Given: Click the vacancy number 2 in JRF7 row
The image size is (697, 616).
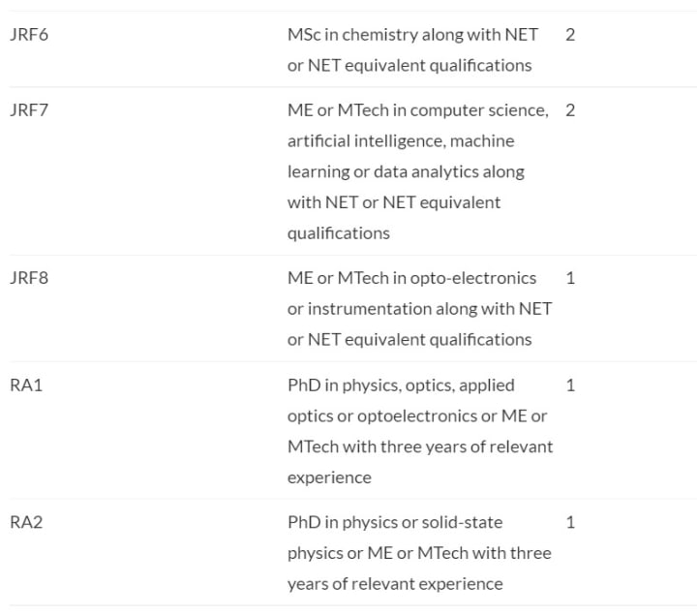Looking at the screenshot, I should point(570,110).
